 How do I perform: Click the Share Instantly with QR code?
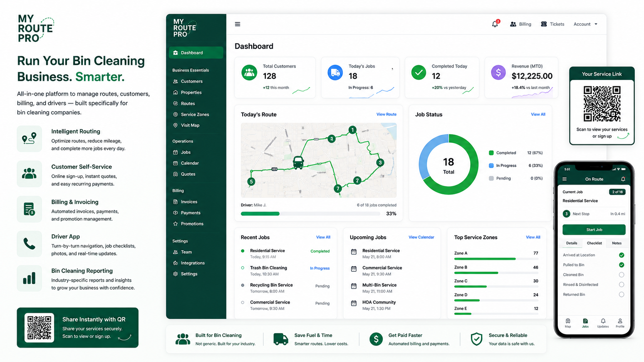[39, 328]
